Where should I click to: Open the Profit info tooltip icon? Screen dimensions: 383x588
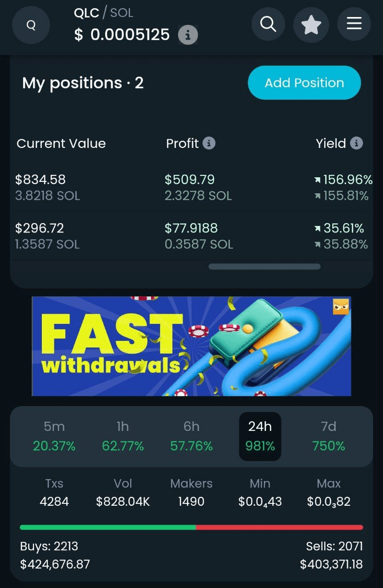[209, 143]
